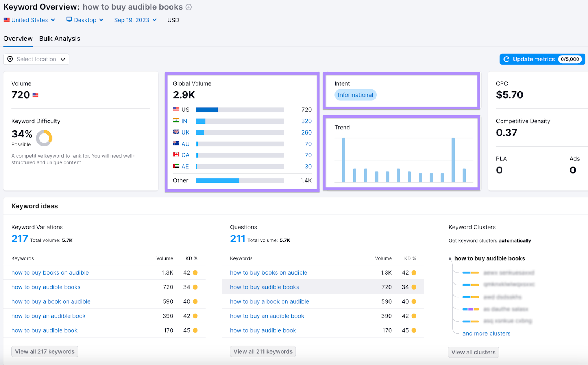Switch to the Bulk Analysis tab

[60, 39]
